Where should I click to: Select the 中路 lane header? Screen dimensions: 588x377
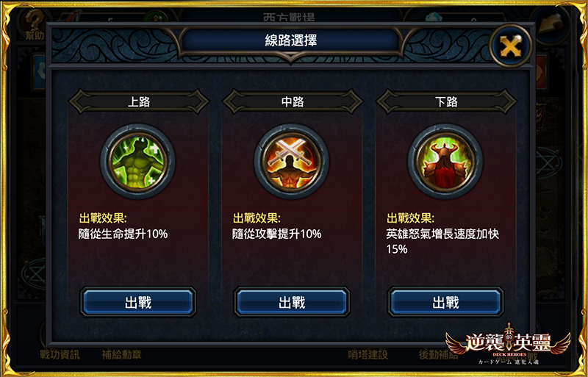293,101
